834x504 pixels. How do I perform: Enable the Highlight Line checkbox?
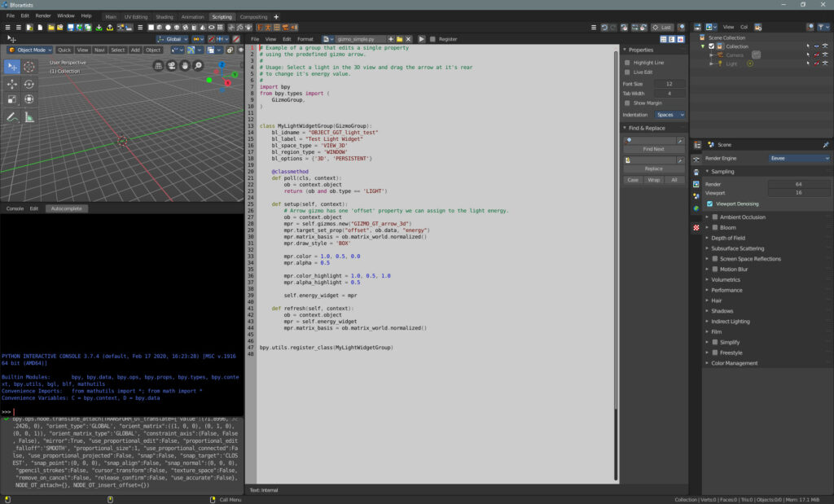tap(627, 63)
